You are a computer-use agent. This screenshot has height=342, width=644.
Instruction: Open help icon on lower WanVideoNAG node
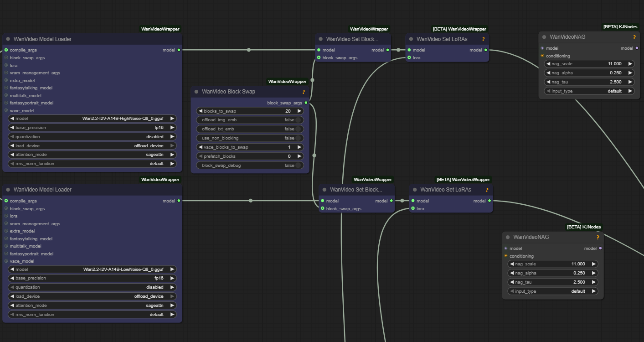(598, 237)
